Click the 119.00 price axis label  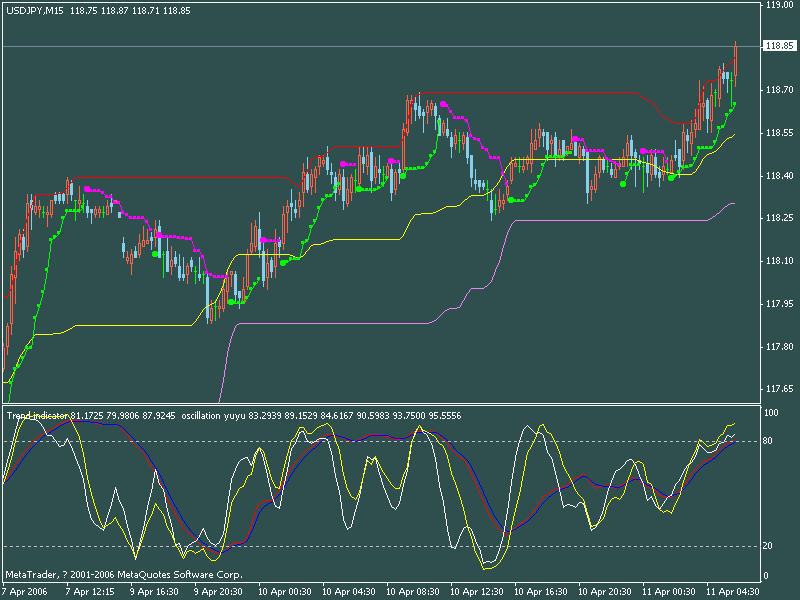tap(778, 5)
